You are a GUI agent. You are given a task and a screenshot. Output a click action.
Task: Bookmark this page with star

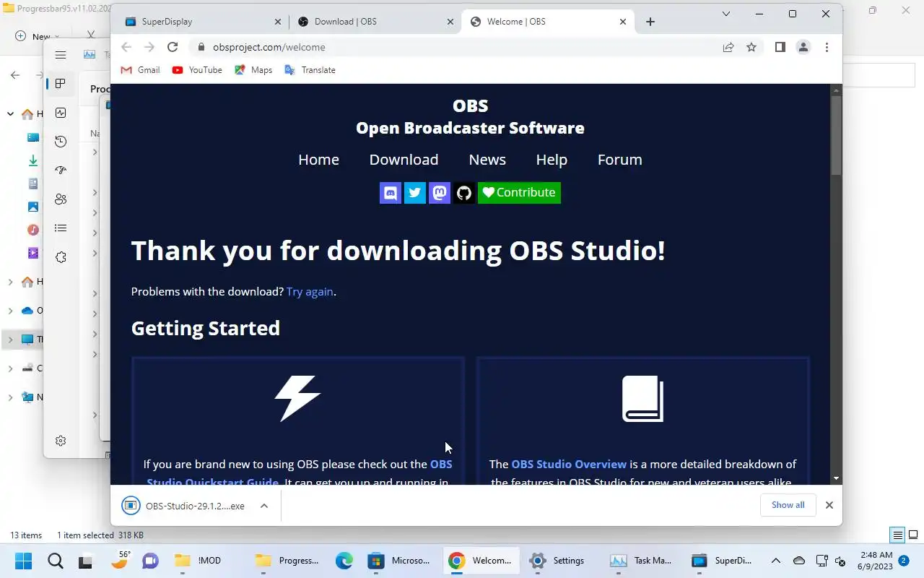pyautogui.click(x=751, y=47)
